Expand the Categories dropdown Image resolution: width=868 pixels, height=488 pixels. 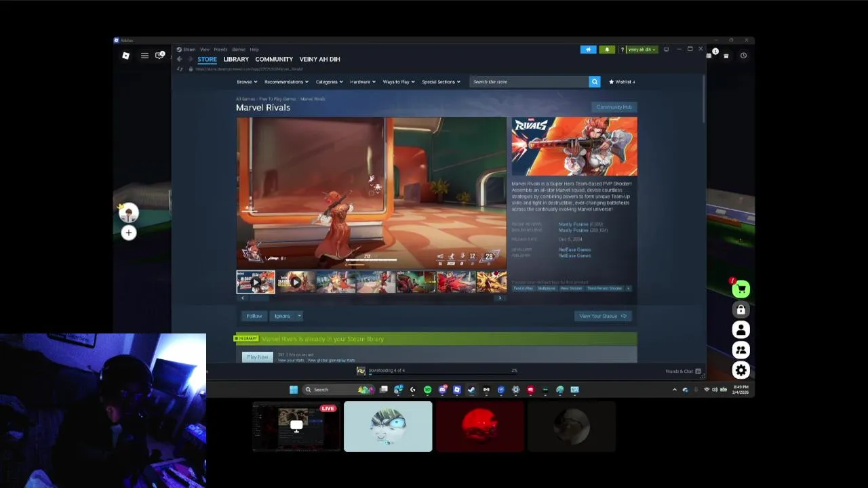[329, 82]
